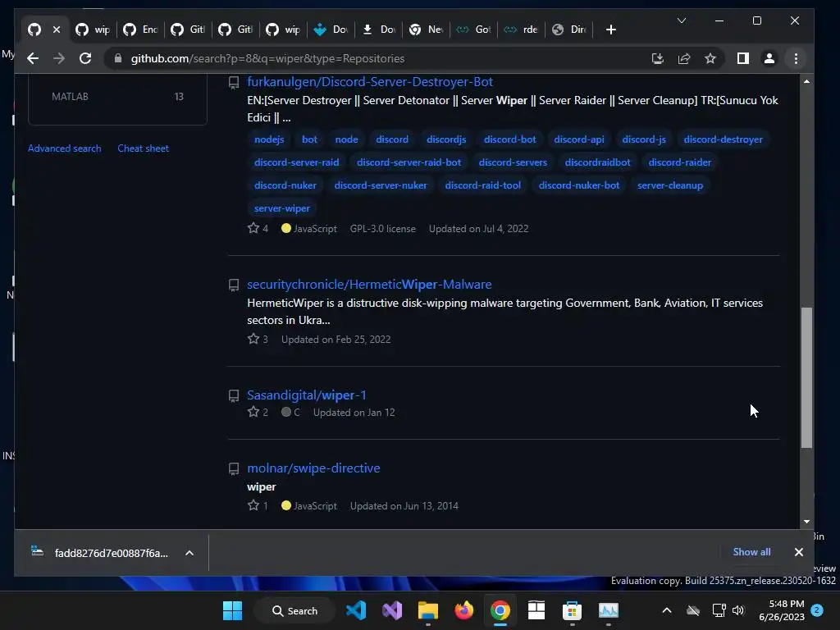Select the discordjs topic tag
Viewport: 840px width, 630px height.
click(x=446, y=139)
